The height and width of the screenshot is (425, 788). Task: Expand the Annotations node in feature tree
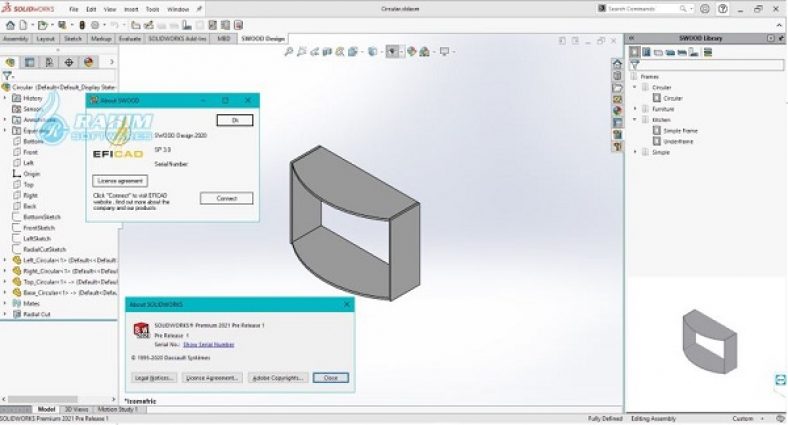tap(6, 120)
